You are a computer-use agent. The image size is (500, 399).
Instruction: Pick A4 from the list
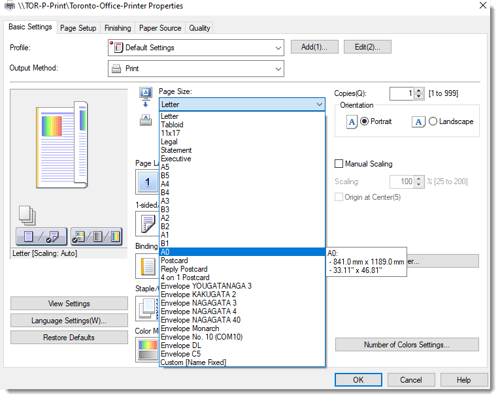tap(242, 184)
